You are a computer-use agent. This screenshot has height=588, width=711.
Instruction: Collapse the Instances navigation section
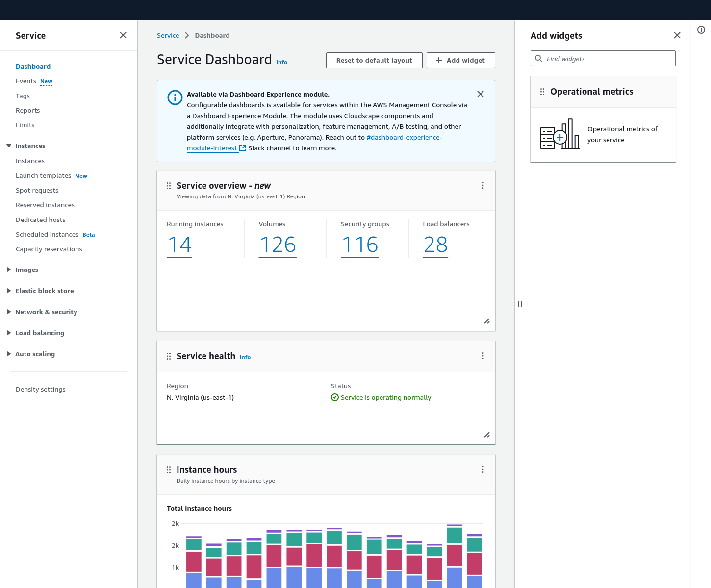click(9, 146)
